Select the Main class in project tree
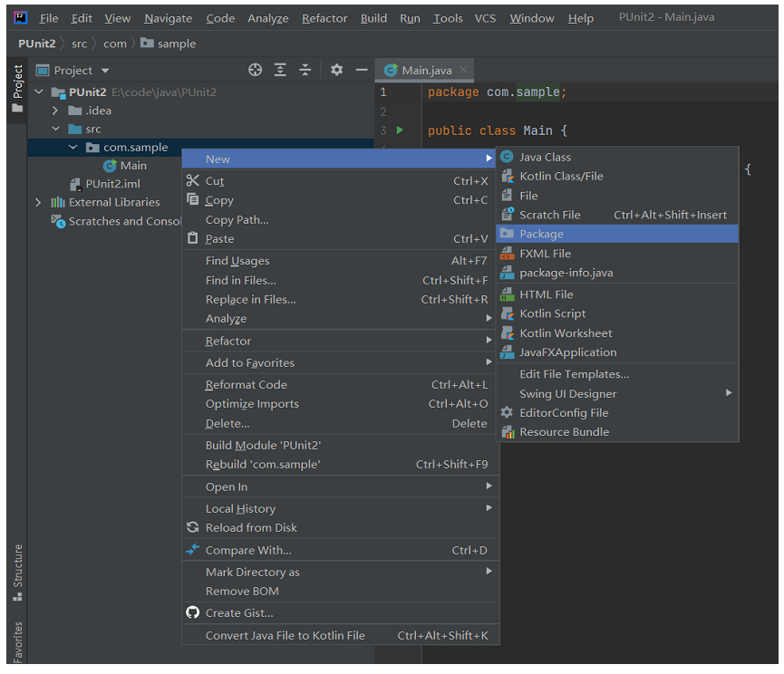Image resolution: width=784 pixels, height=674 pixels. (x=133, y=166)
